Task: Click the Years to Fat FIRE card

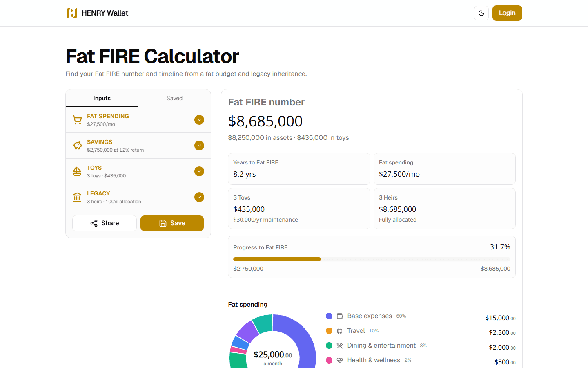Action: tap(299, 169)
